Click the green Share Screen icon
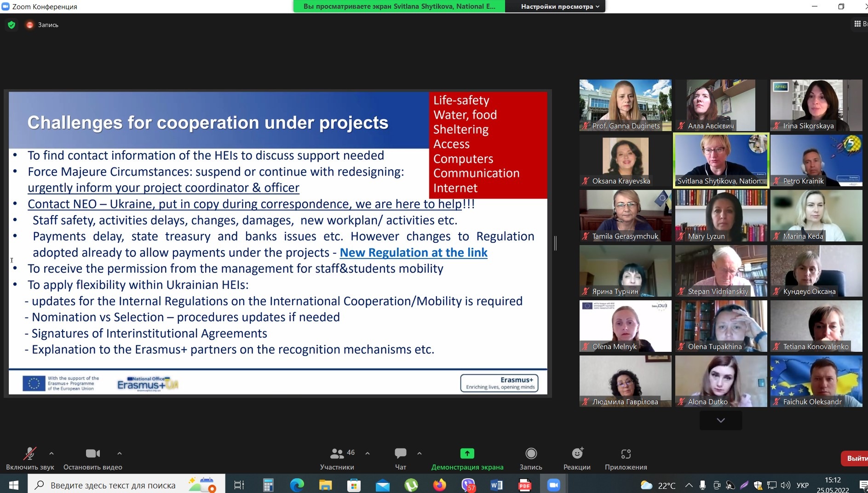 467,454
